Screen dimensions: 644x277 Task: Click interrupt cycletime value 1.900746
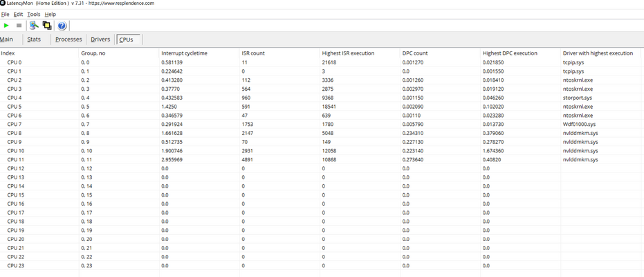click(172, 151)
